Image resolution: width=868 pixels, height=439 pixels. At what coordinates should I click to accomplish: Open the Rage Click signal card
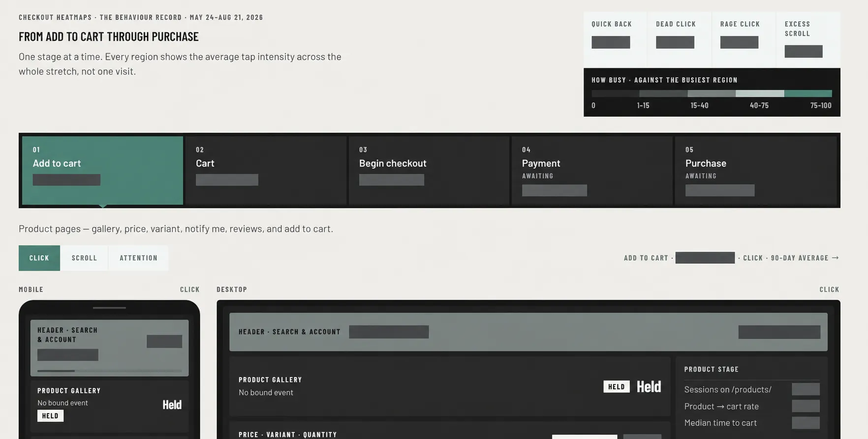click(744, 39)
